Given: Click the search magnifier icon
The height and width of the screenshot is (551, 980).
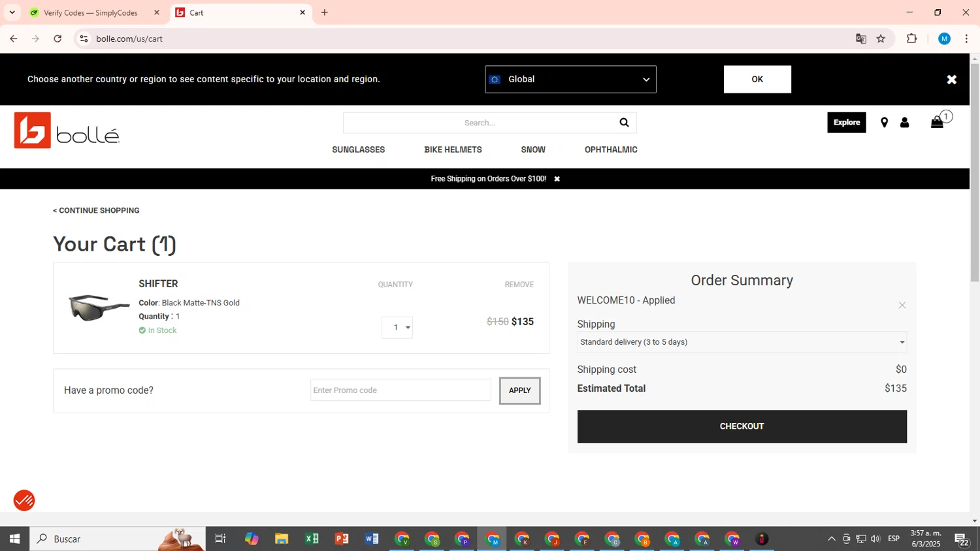Looking at the screenshot, I should (624, 122).
